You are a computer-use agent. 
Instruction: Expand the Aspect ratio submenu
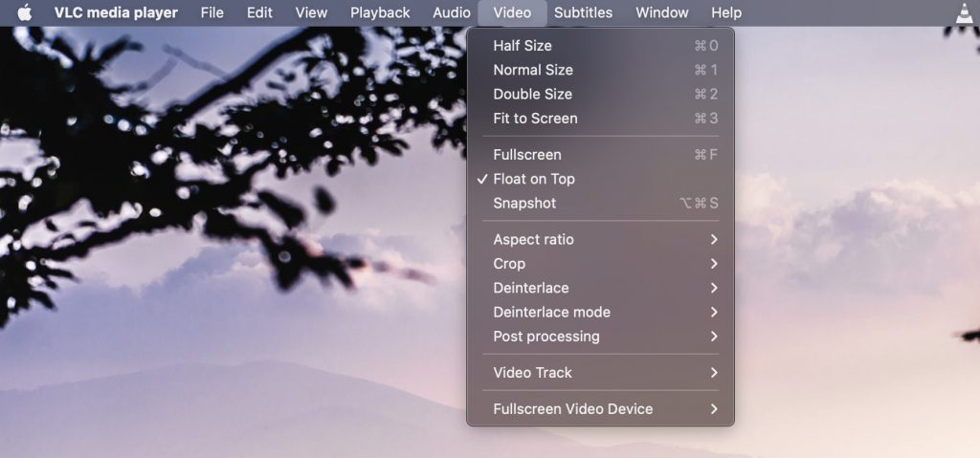pyautogui.click(x=600, y=239)
